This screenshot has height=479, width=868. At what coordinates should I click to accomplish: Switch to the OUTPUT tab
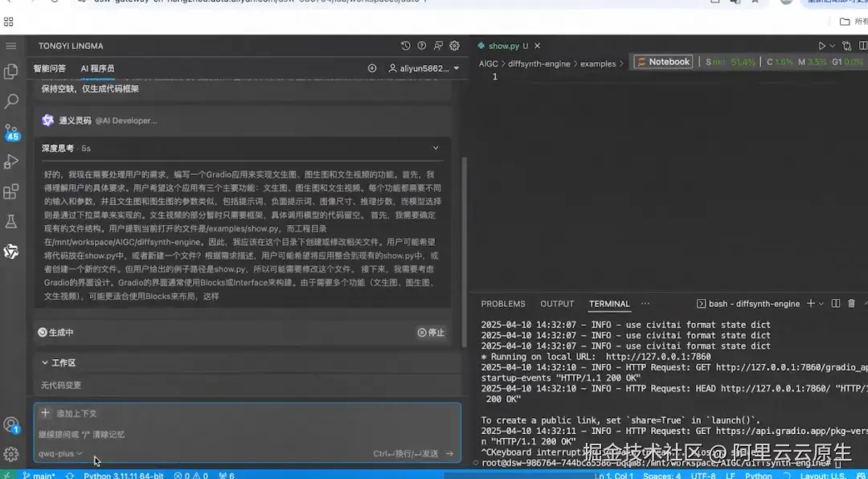556,304
